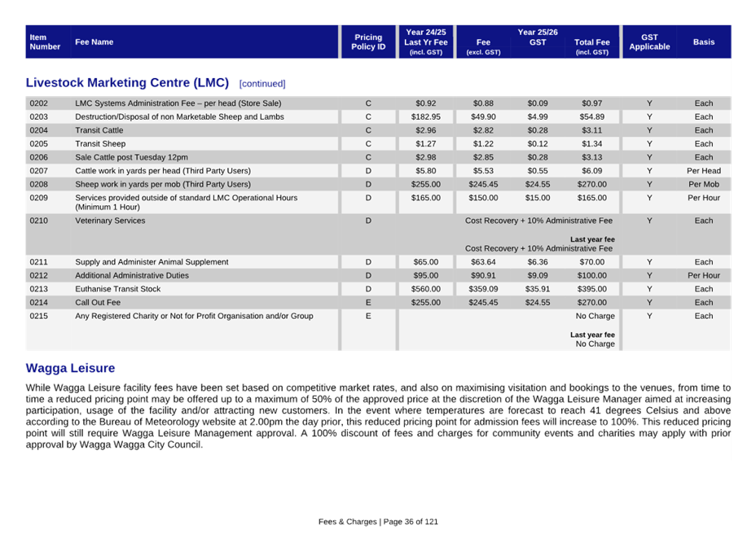This screenshot has width=756, height=534.
Task: Click the $54.89 total fee
Action: coord(592,116)
